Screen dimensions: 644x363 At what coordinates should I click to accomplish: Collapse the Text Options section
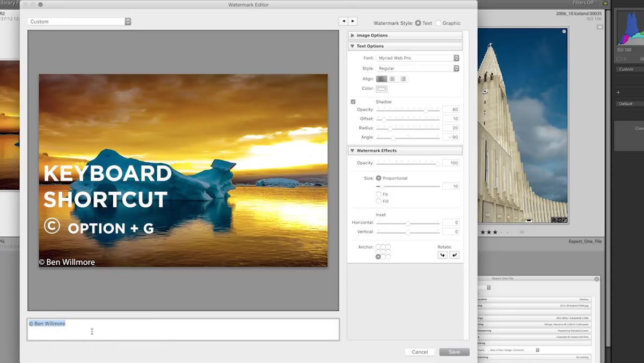pyautogui.click(x=405, y=46)
